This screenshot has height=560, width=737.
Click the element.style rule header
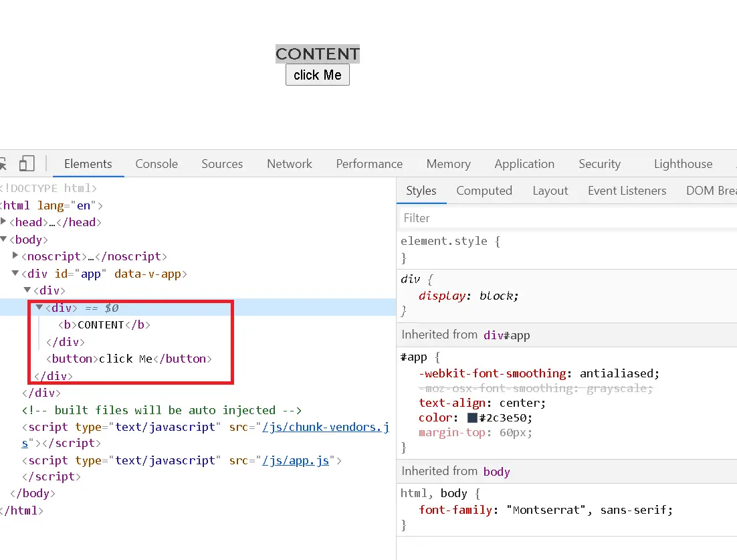pos(443,242)
